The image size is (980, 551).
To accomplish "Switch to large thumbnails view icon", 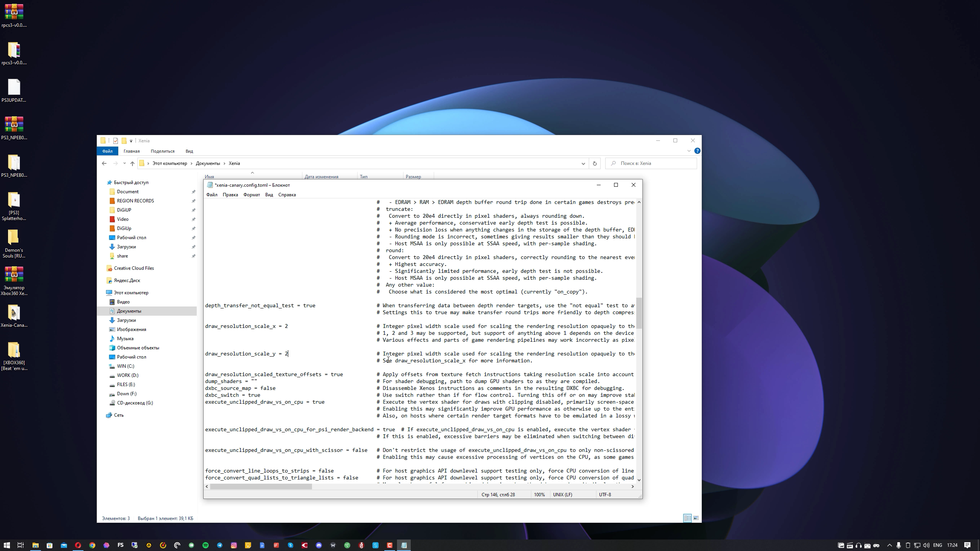I will 696,518.
